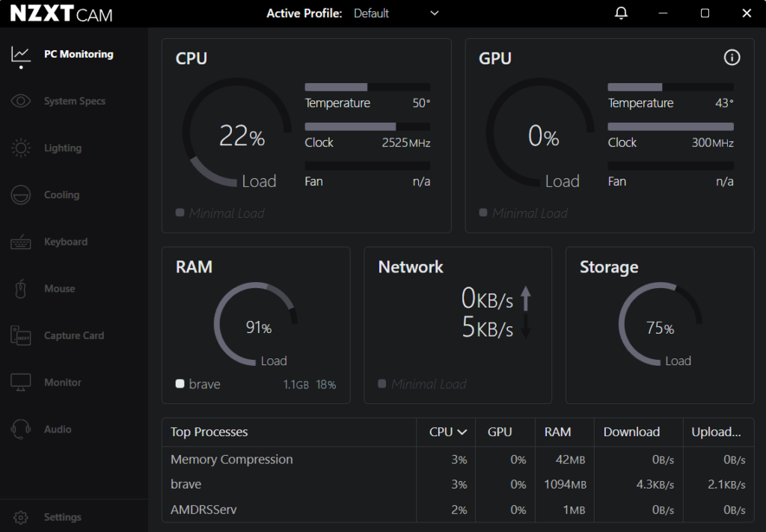Toggle Network Minimal Load indicator square
The image size is (766, 532).
point(382,384)
